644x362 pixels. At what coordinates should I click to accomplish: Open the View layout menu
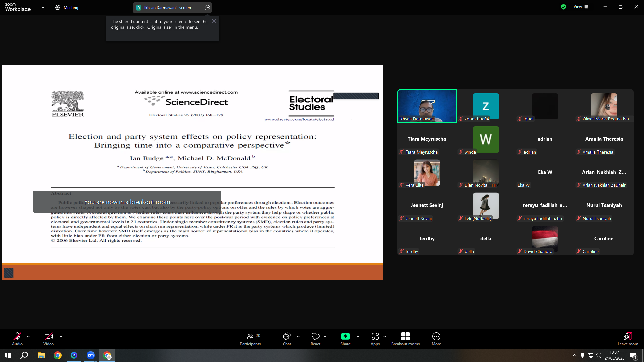coord(581,7)
